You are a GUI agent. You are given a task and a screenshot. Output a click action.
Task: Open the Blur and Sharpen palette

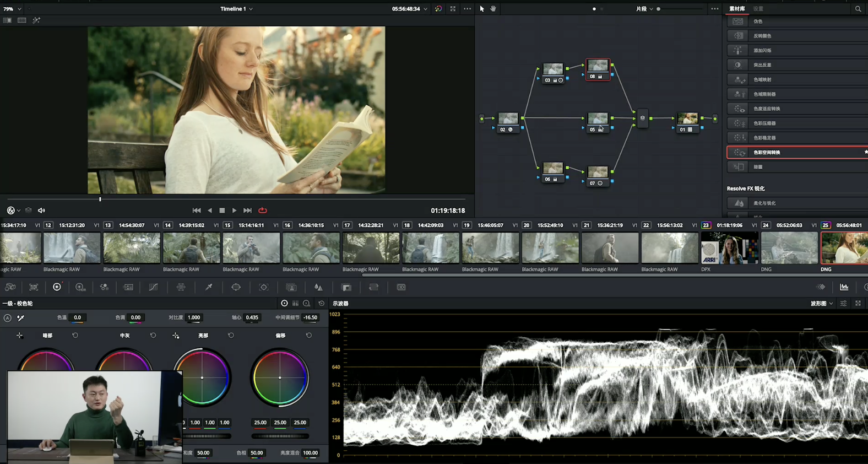point(318,287)
